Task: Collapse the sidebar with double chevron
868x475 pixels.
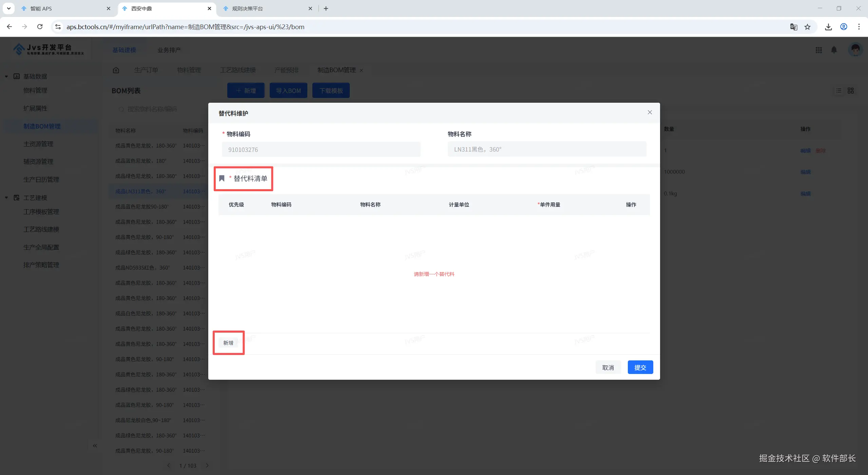Action: pos(95,446)
